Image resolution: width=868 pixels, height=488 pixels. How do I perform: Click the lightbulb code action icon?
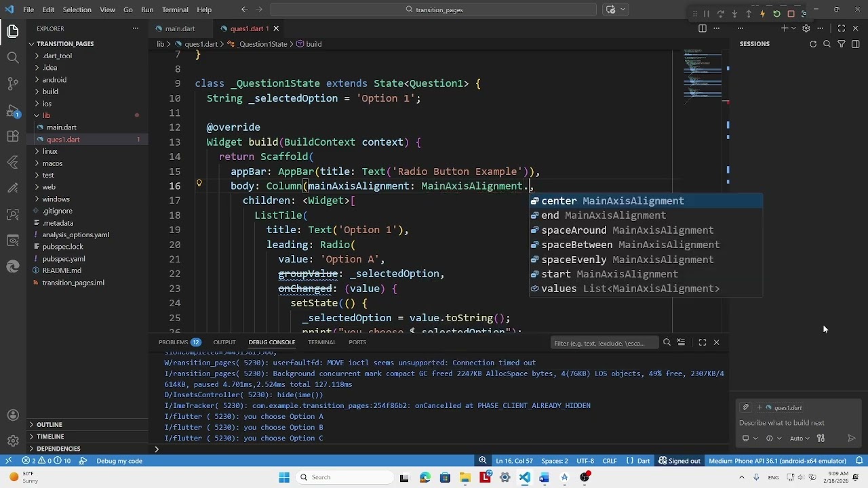[x=199, y=184]
